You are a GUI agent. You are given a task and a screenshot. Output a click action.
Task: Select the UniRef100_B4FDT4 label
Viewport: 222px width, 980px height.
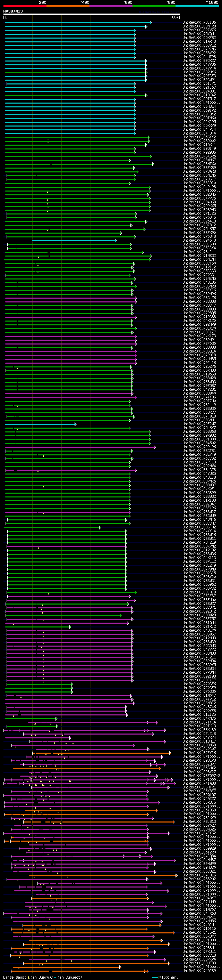pos(199,133)
